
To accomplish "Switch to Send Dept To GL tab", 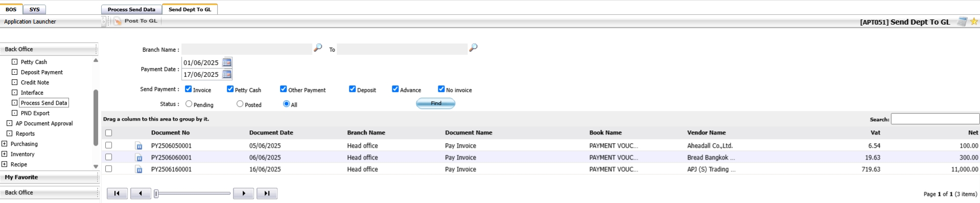I will [x=190, y=9].
